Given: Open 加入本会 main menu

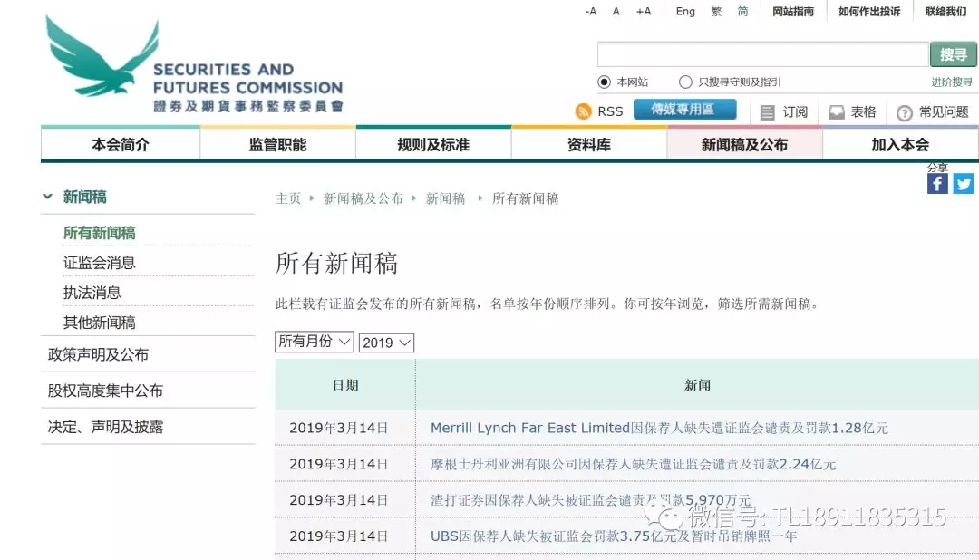Looking at the screenshot, I should coord(900,145).
